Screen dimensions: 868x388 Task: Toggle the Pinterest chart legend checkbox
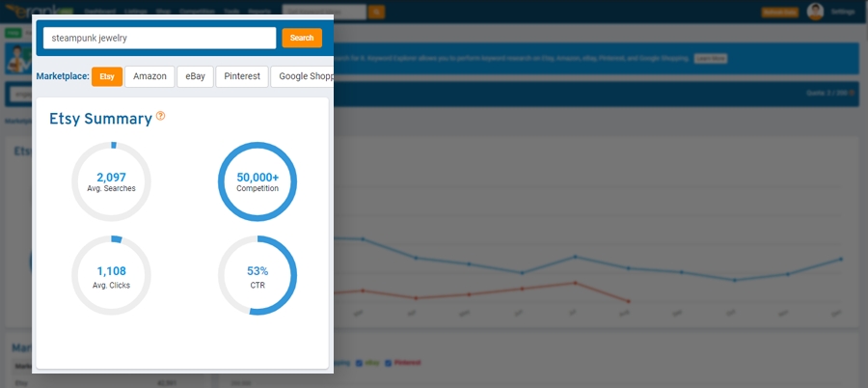click(x=388, y=363)
